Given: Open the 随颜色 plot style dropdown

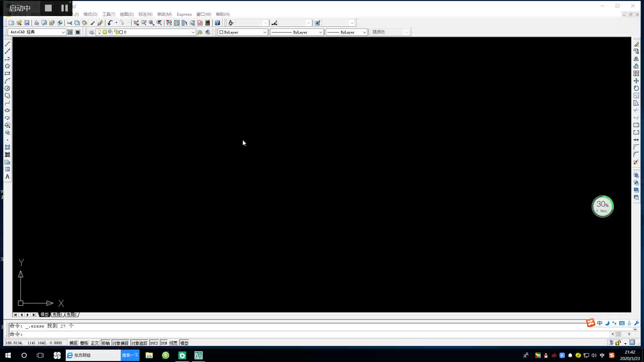Looking at the screenshot, I should point(390,32).
